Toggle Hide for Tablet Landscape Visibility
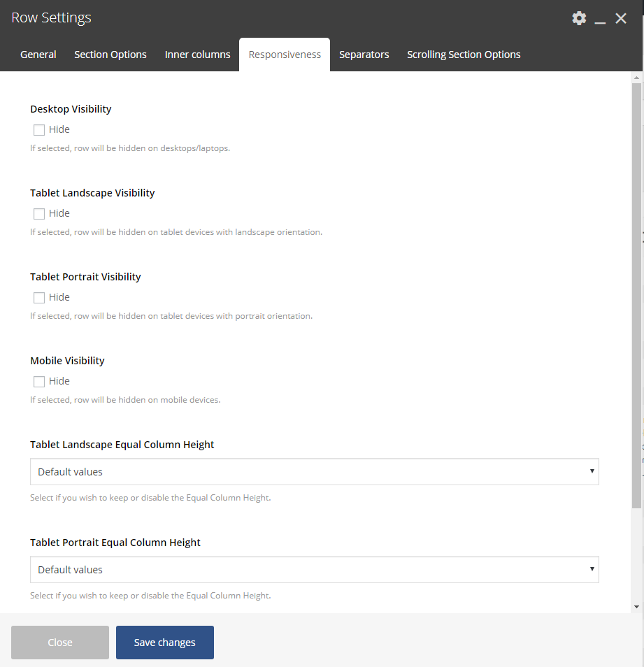The height and width of the screenshot is (667, 644). (39, 213)
